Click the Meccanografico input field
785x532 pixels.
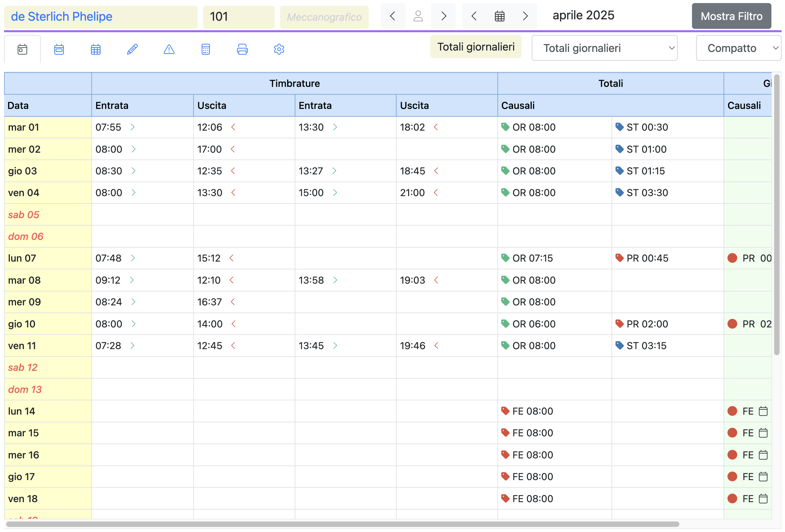[324, 17]
